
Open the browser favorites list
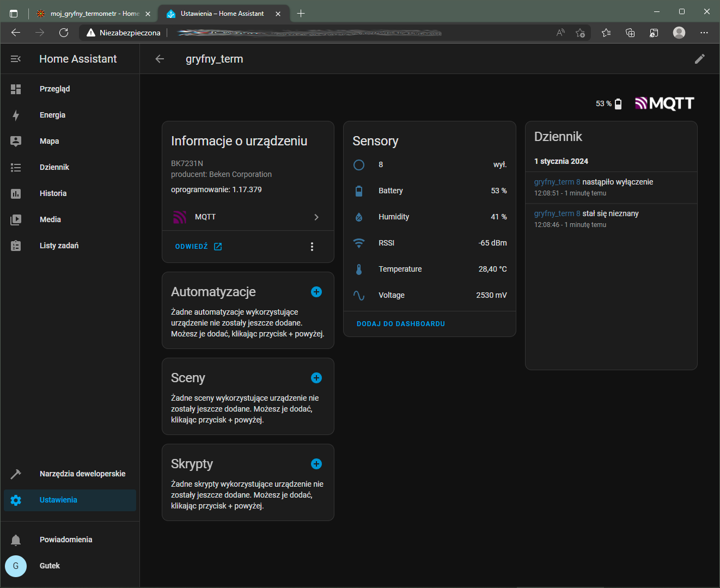click(606, 33)
